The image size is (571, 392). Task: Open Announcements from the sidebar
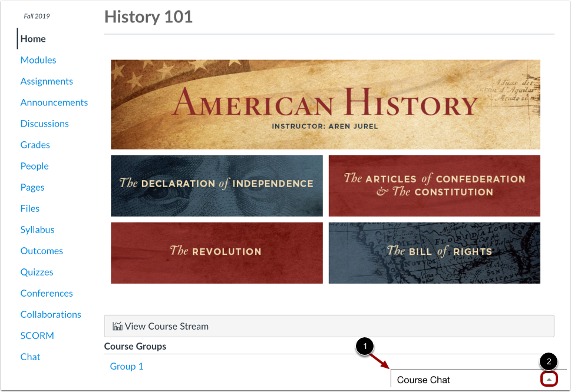tap(54, 102)
